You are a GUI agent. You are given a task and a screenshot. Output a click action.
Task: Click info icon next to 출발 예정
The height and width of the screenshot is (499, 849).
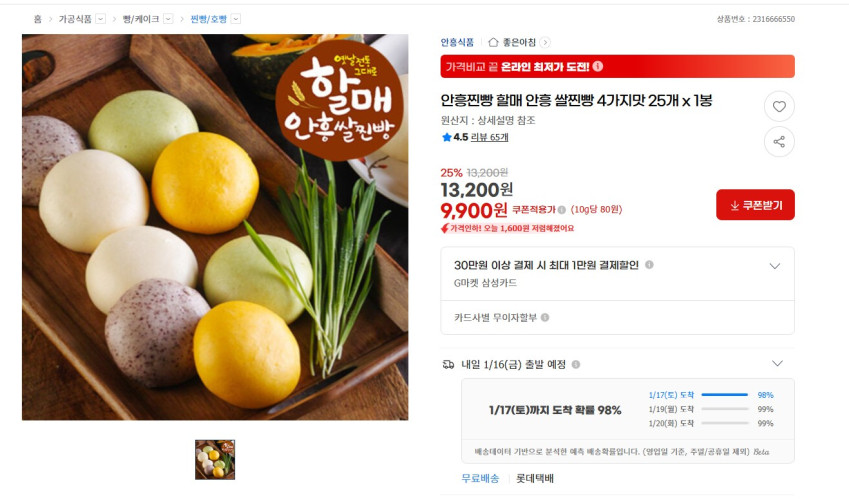576,364
